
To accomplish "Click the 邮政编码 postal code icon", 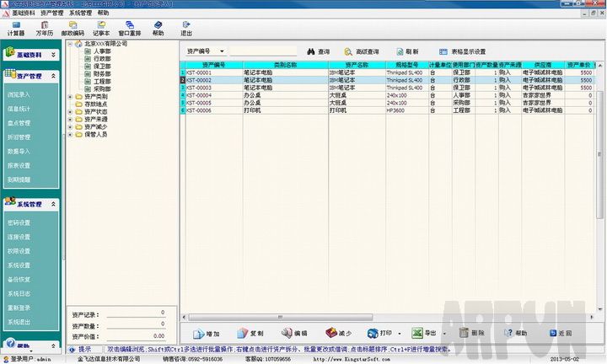I will [x=73, y=27].
